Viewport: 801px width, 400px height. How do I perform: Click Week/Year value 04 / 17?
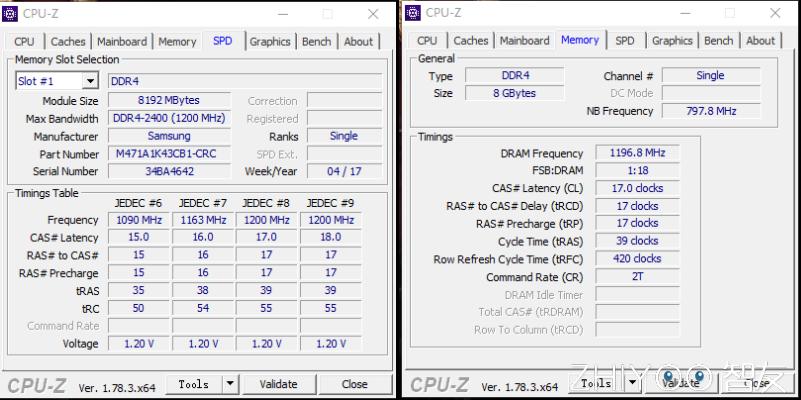[x=344, y=171]
